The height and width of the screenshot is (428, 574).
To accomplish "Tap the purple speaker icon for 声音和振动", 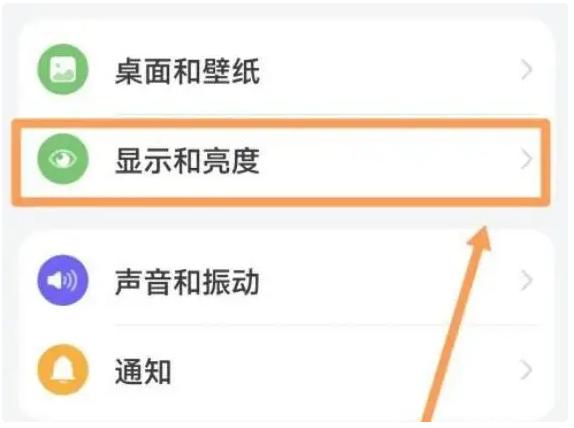I will pyautogui.click(x=63, y=280).
